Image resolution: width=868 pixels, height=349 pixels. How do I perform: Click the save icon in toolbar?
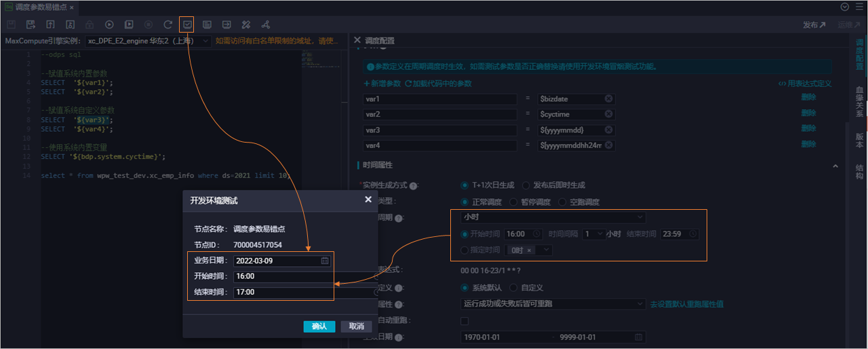pos(11,24)
